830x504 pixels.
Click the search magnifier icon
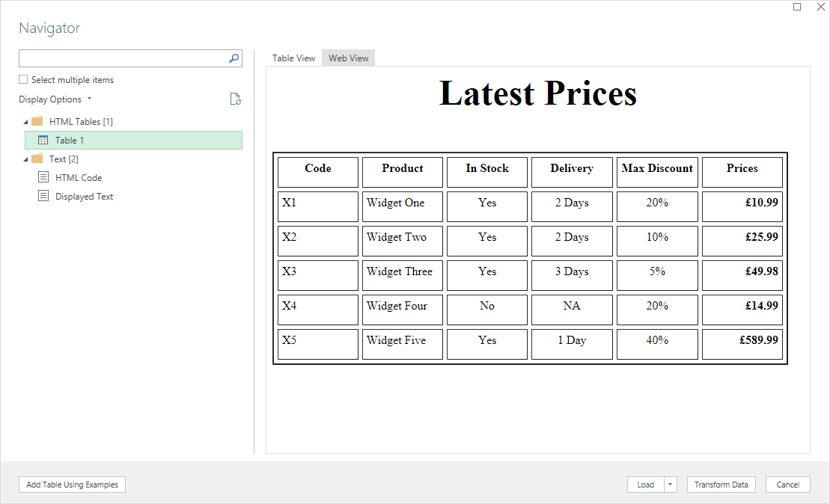point(234,58)
